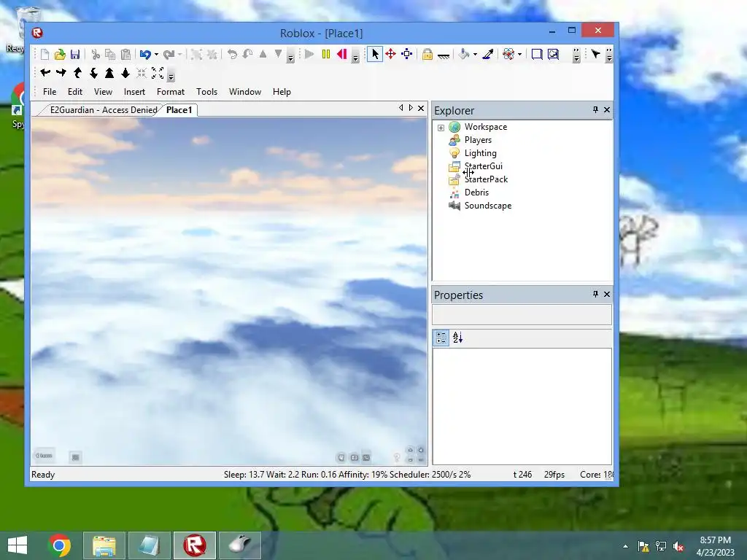Toggle auto-hide pin on Explorer panel

tap(595, 110)
